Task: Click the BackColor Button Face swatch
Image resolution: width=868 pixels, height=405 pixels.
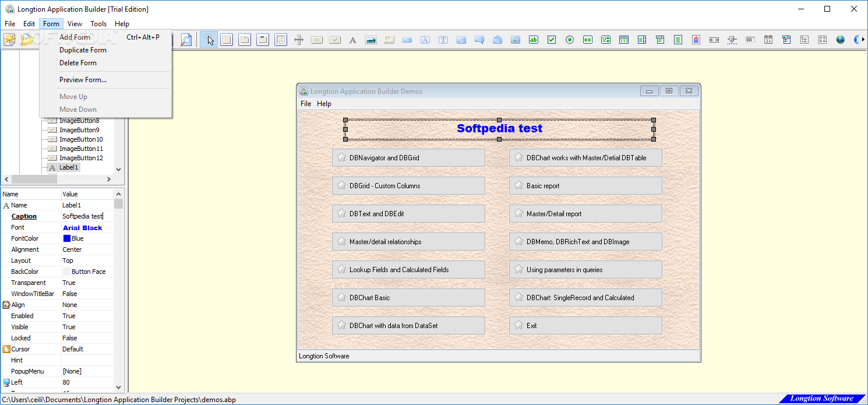Action: [66, 272]
